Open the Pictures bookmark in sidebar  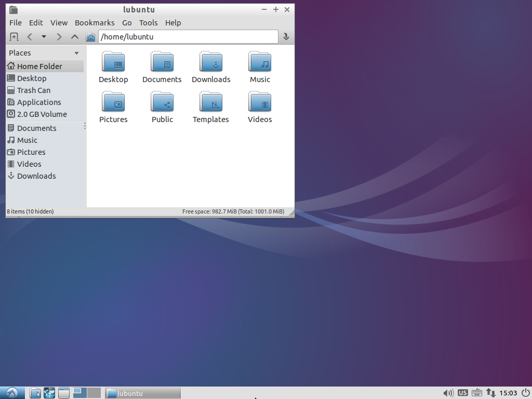coord(45,152)
